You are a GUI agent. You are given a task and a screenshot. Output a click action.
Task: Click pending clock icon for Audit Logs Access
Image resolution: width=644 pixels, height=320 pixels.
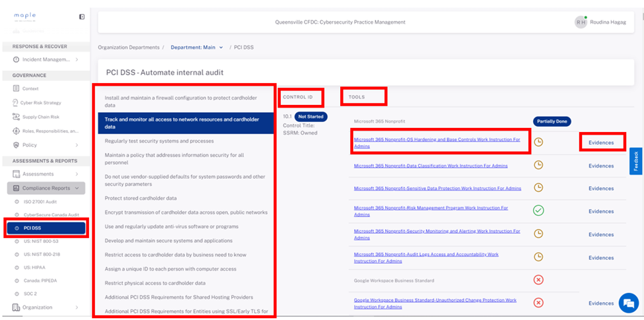point(538,257)
